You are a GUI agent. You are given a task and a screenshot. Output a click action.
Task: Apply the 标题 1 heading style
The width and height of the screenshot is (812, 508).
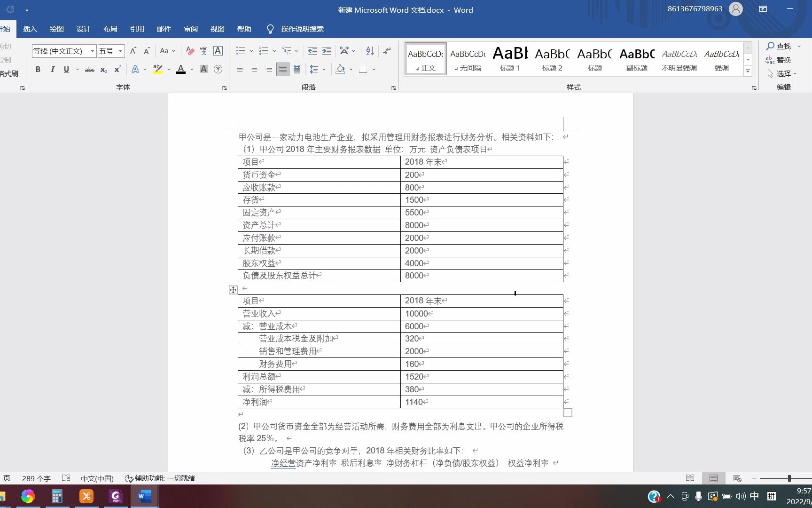pyautogui.click(x=510, y=59)
